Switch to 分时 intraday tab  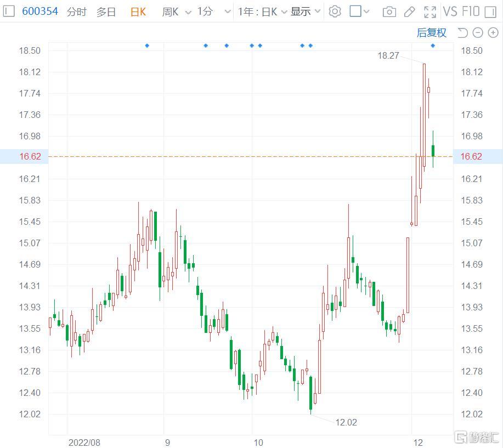77,12
